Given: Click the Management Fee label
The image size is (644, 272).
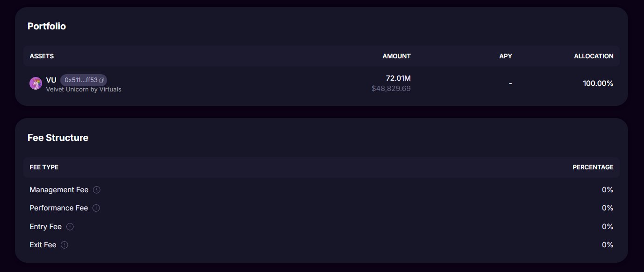Looking at the screenshot, I should click(59, 190).
